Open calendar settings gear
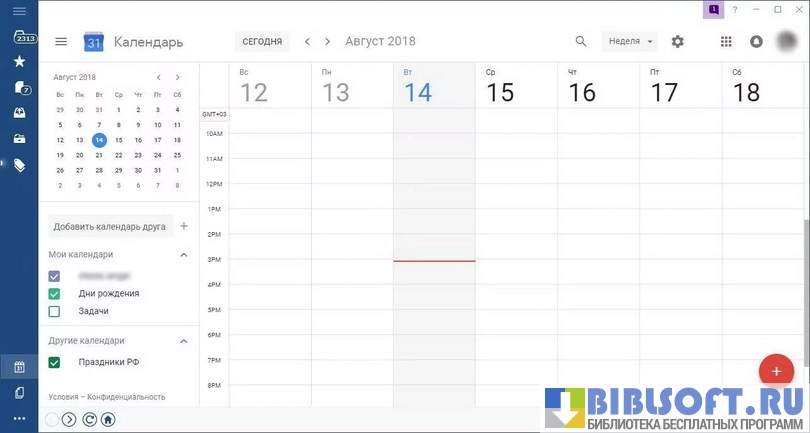Viewport: 810px width, 433px height. 678,42
